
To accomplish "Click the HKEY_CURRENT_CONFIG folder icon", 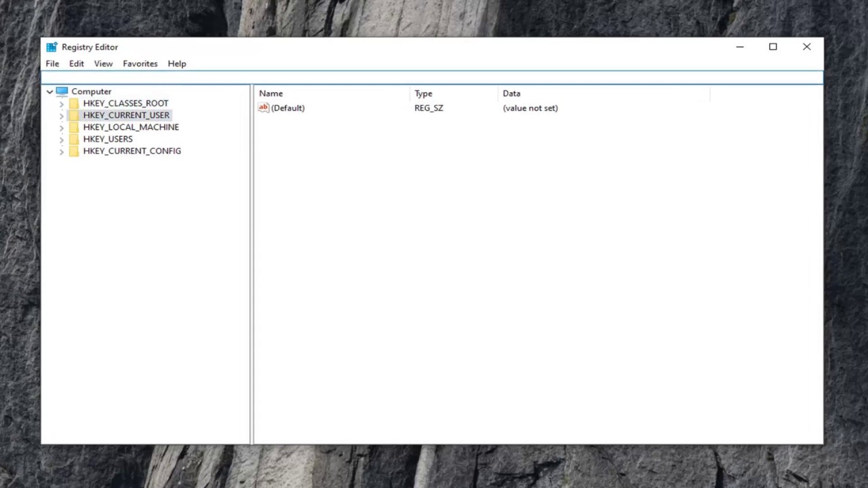I will point(74,150).
